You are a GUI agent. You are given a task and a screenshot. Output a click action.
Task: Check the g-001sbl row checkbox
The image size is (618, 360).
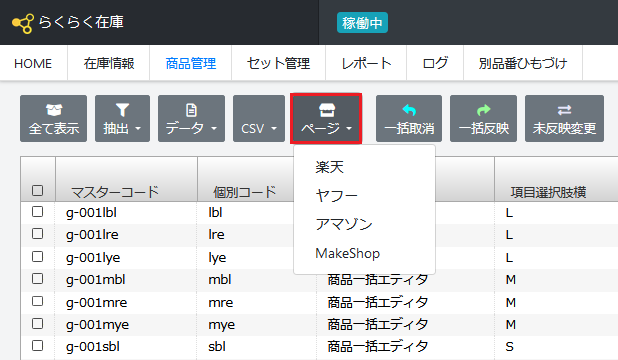click(37, 346)
